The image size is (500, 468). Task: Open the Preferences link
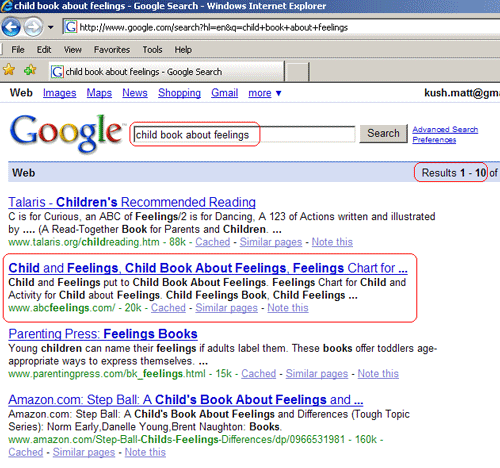pos(434,139)
